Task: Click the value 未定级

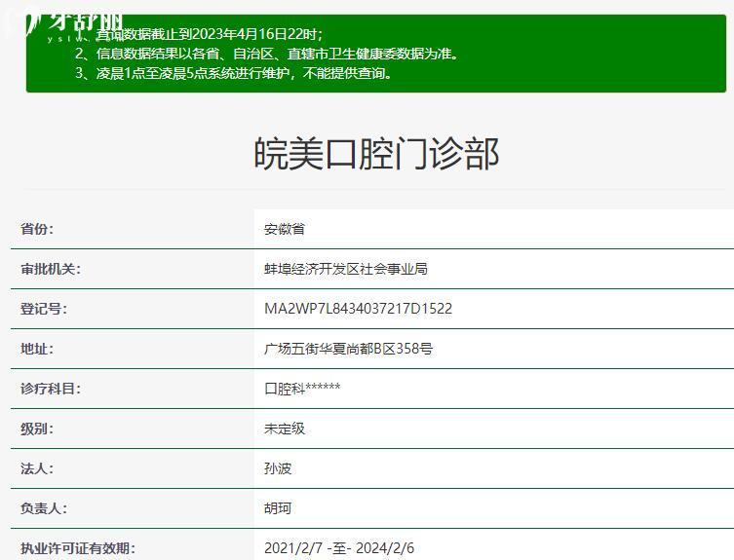Action: click(285, 429)
